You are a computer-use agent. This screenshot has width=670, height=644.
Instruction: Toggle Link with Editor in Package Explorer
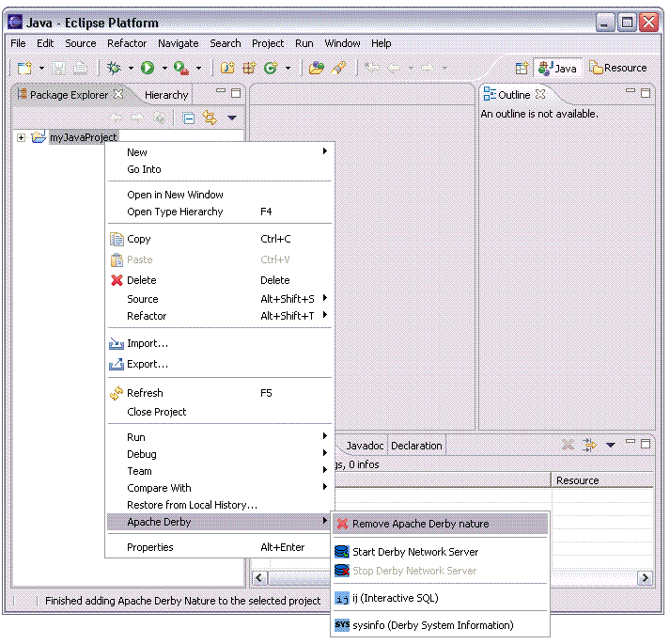click(x=210, y=118)
